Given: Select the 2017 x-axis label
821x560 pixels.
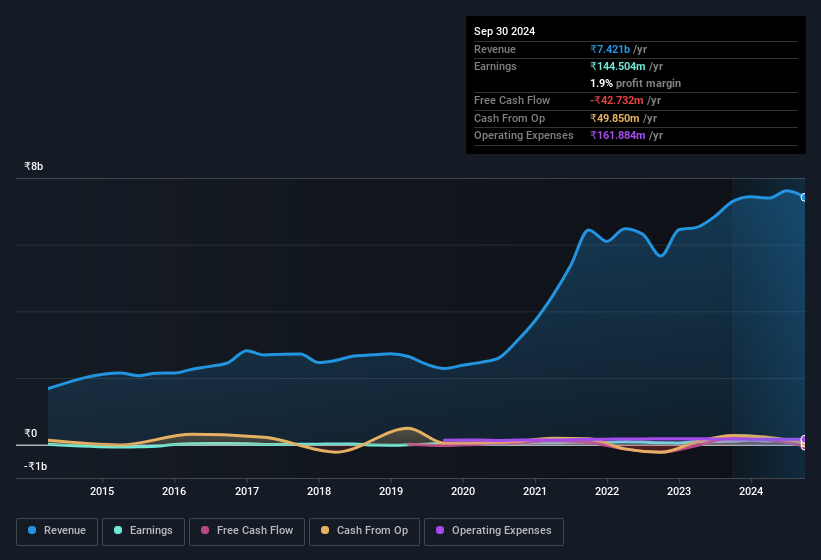Looking at the screenshot, I should (247, 491).
